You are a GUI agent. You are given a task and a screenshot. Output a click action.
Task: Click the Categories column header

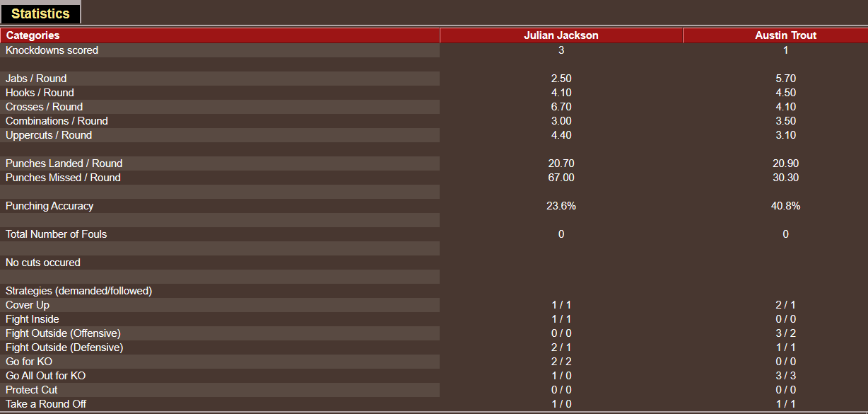click(220, 35)
